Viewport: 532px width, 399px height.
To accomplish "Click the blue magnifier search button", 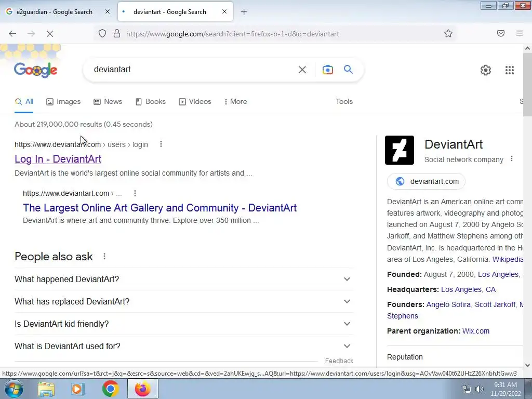I will (348, 70).
